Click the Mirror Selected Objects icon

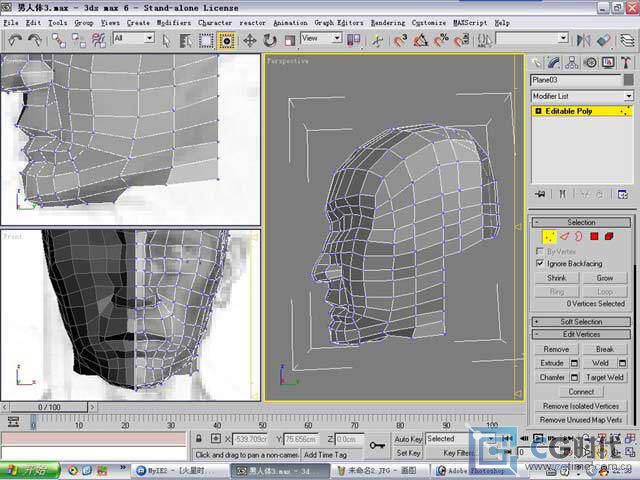[x=584, y=40]
